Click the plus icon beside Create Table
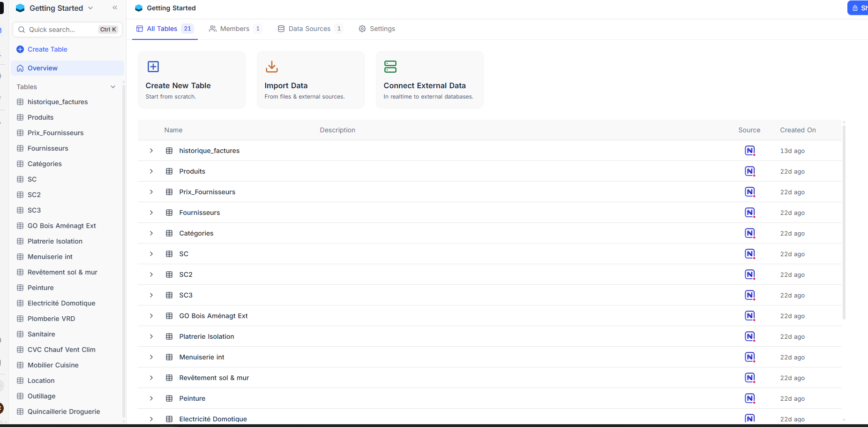The image size is (868, 427). [x=20, y=49]
